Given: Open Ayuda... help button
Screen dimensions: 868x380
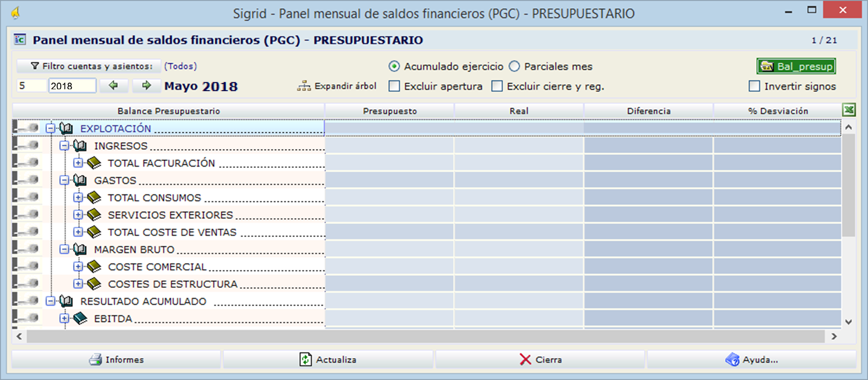Looking at the screenshot, I should [752, 359].
